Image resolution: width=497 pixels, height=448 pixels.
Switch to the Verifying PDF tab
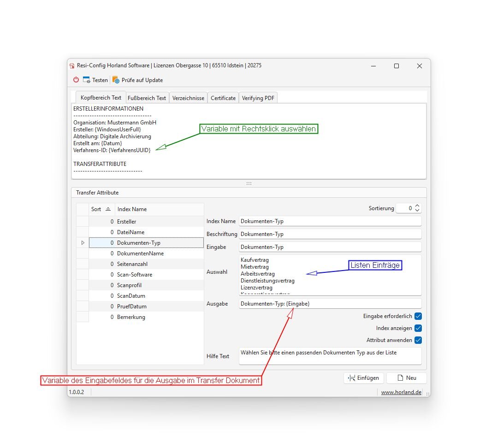coord(258,98)
